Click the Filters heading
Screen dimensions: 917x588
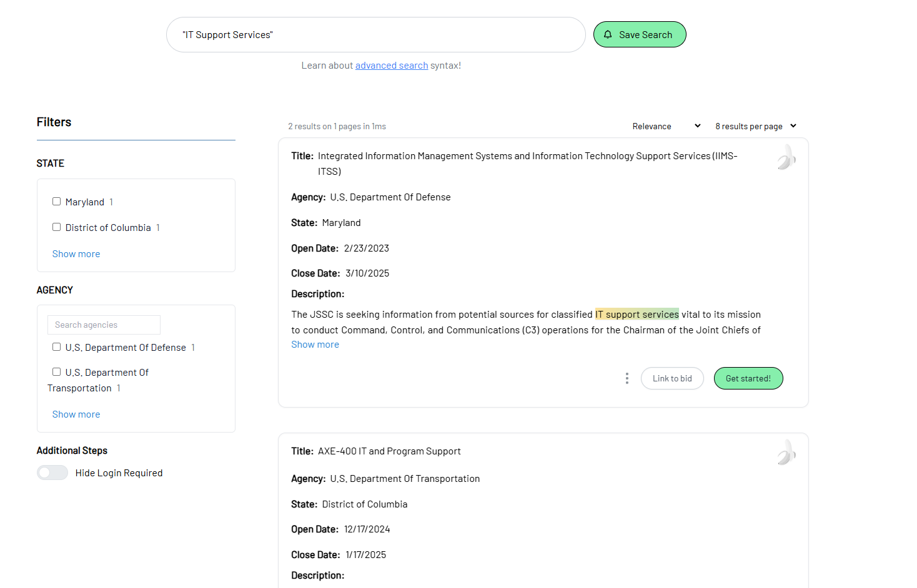point(54,122)
